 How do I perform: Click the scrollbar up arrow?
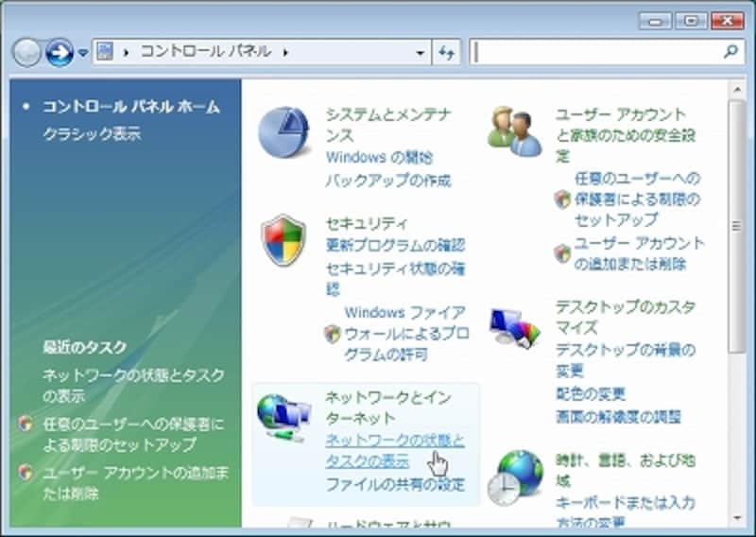click(x=736, y=90)
